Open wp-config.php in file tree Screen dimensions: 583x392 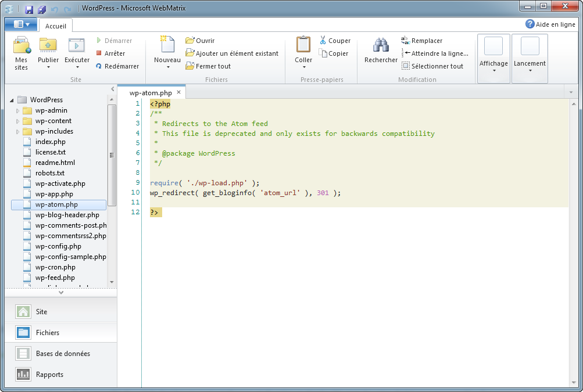click(58, 246)
